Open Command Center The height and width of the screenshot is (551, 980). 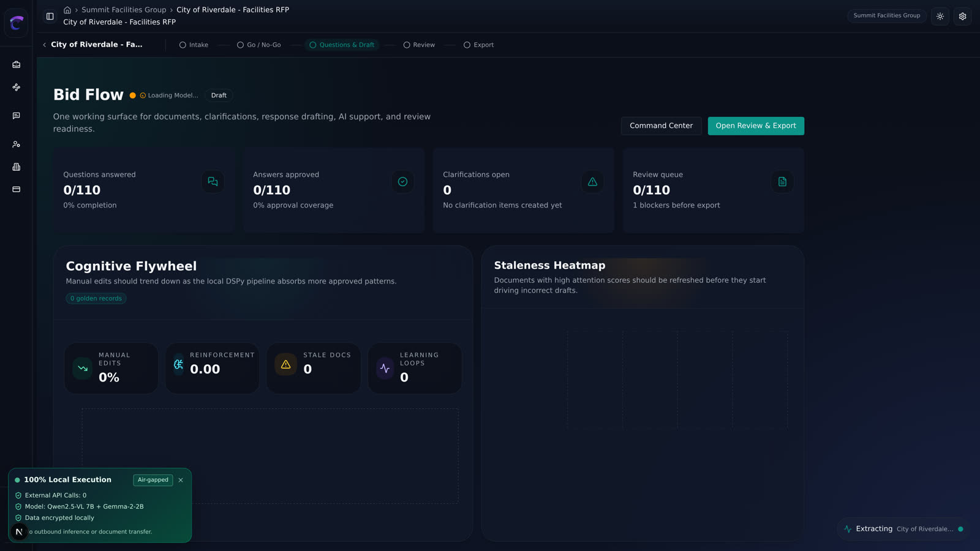[x=661, y=126]
